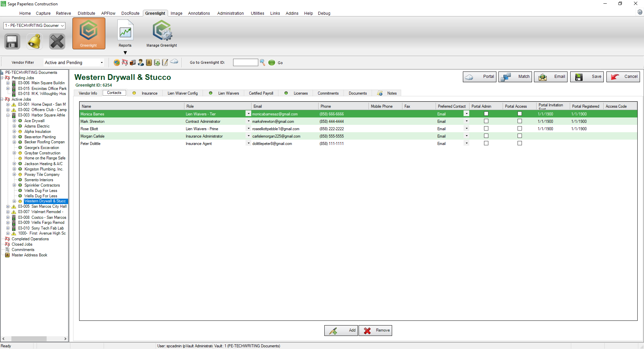Select Kingston Plumbing, Inc. in the tree

(x=44, y=169)
